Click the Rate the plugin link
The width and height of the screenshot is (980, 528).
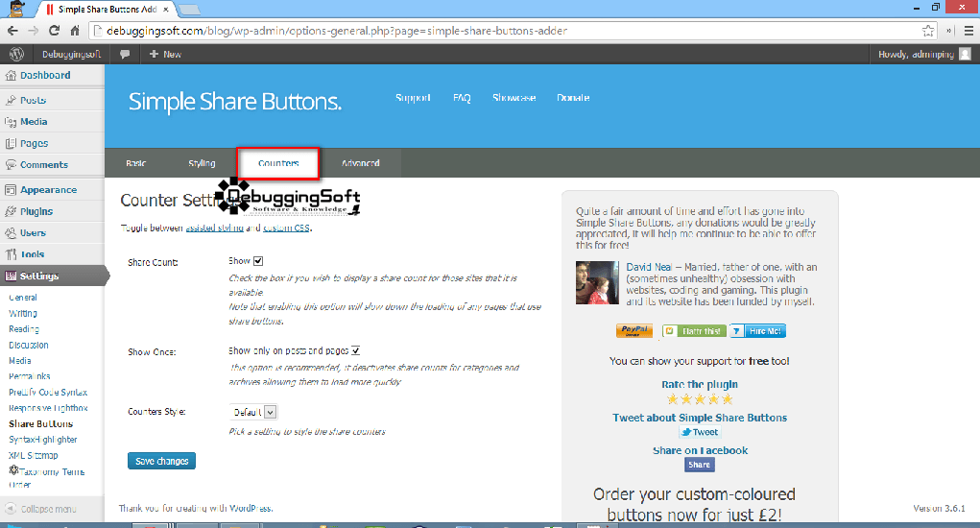[700, 384]
